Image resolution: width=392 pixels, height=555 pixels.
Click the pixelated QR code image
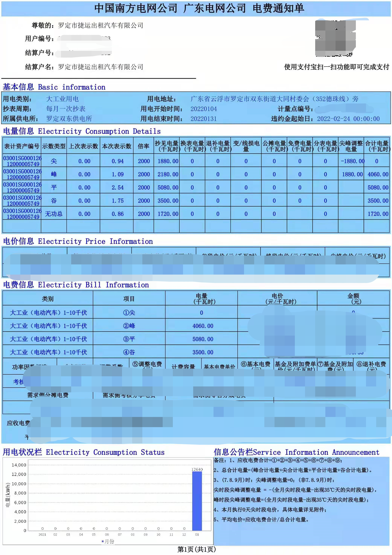click(x=336, y=38)
